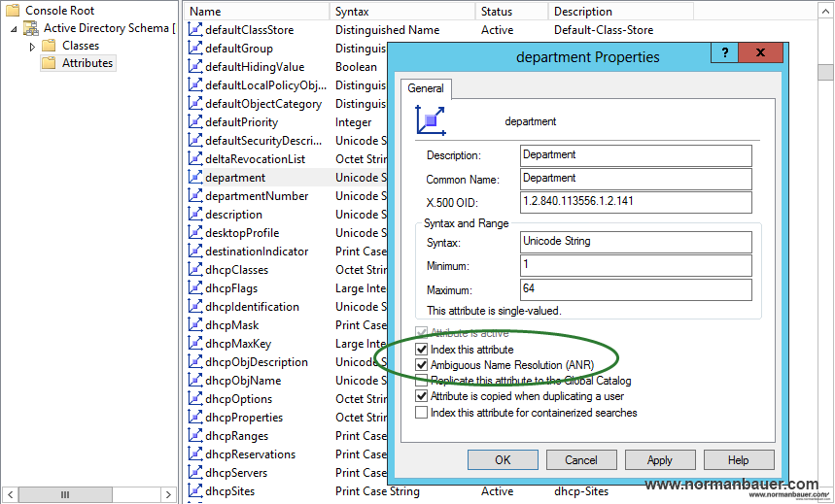The image size is (835, 504).
Task: Click the left arrow of tree pane scrollbar
Action: pyautogui.click(x=10, y=494)
